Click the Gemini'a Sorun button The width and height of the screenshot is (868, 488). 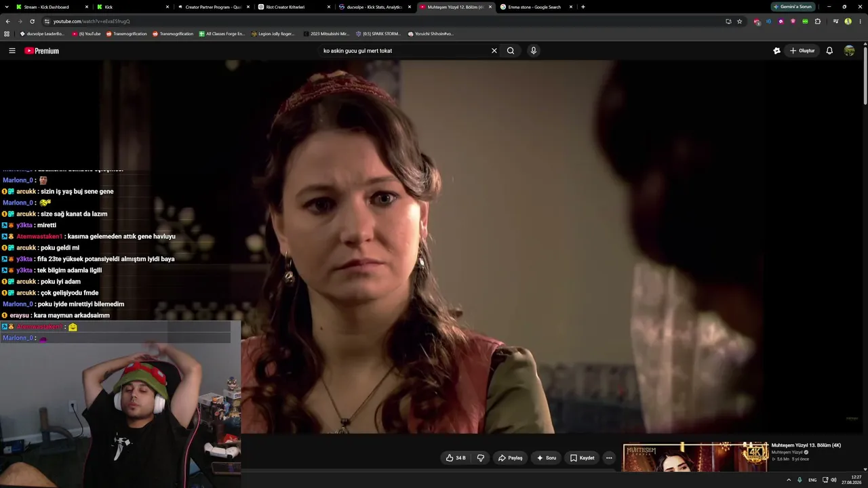click(x=793, y=7)
